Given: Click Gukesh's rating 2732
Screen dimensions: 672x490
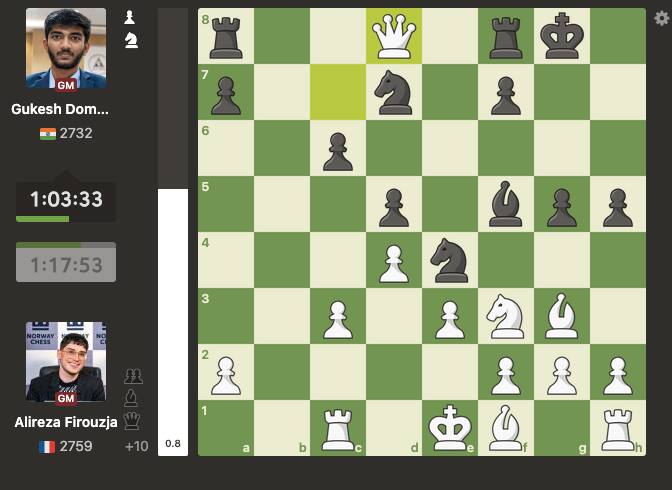Looking at the screenshot, I should 76,133.
